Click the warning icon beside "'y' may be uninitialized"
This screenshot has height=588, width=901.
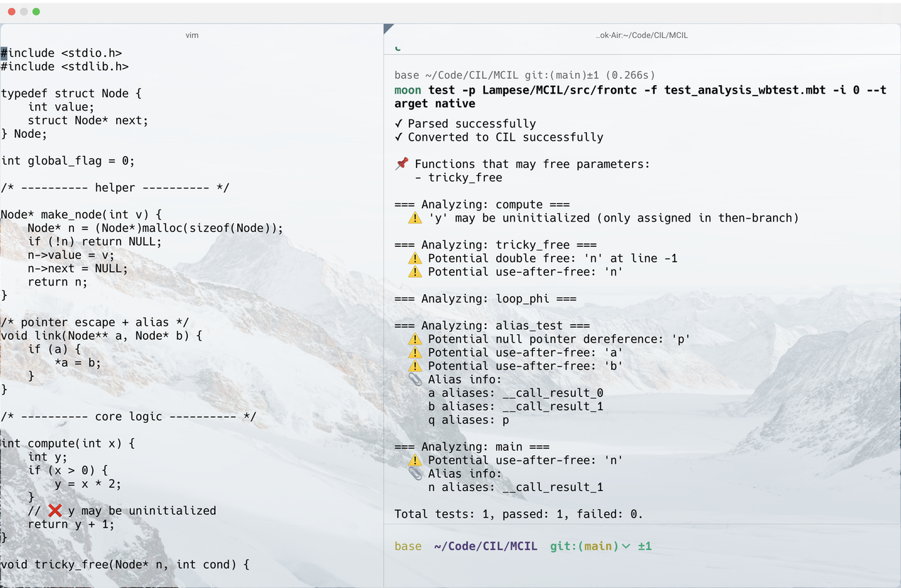[x=415, y=218]
